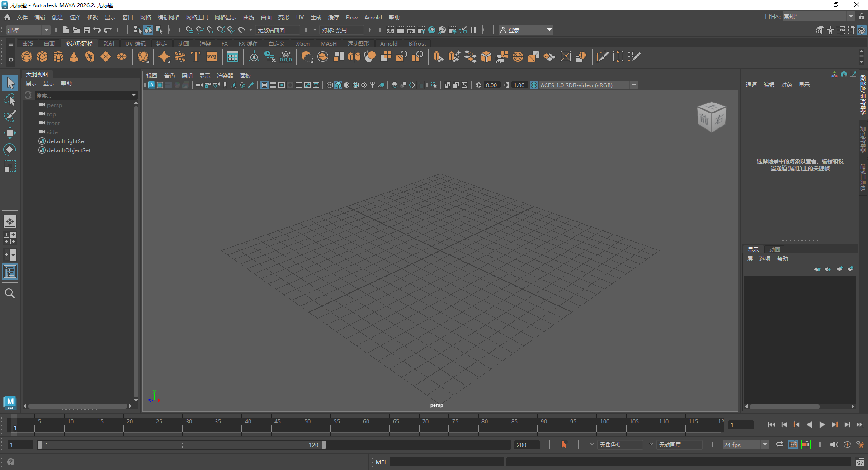Select the Move tool in the toolbox

[9, 133]
